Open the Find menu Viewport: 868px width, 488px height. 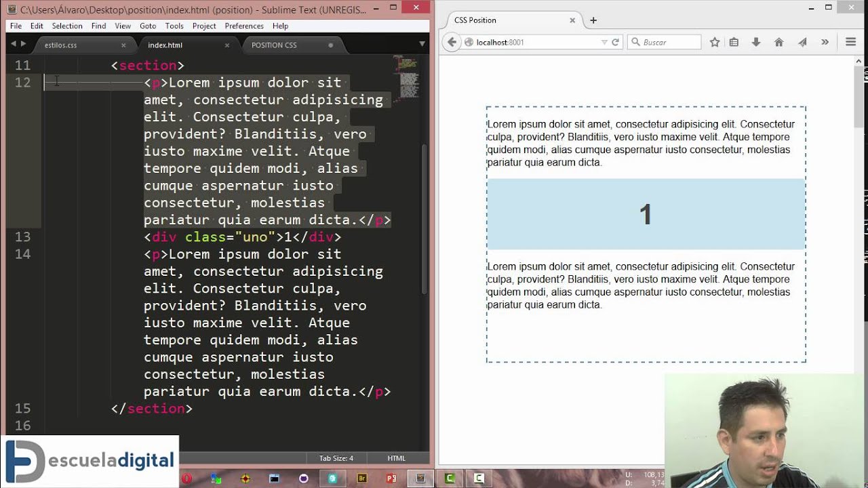point(98,26)
